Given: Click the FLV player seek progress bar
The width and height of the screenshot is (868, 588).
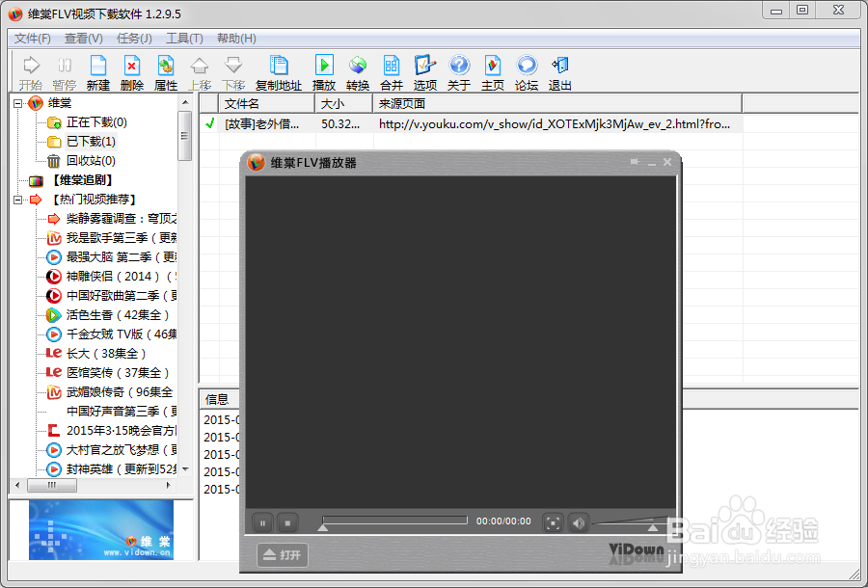Looking at the screenshot, I should pos(394,521).
